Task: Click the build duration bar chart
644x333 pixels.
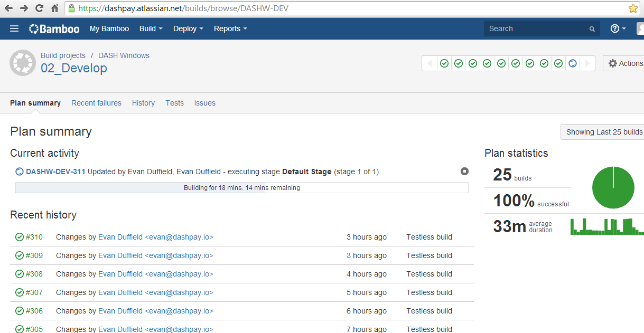Action: (607, 226)
